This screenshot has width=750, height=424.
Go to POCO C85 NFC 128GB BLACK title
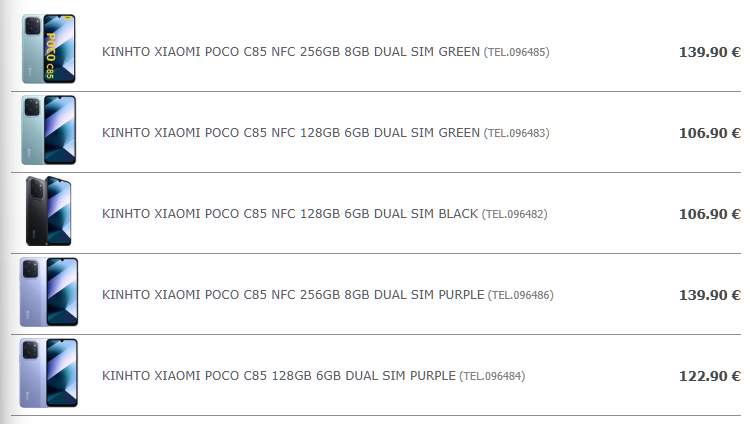(290, 214)
